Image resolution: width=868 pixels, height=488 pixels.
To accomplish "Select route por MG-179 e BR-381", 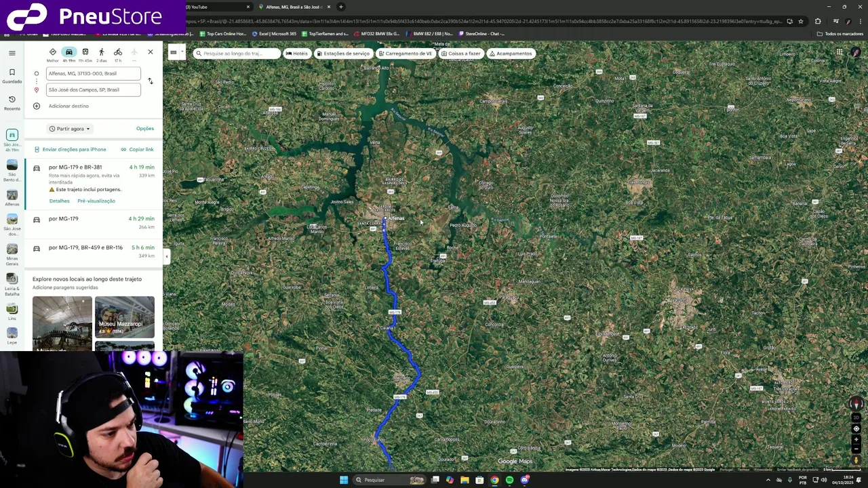I will (x=94, y=184).
